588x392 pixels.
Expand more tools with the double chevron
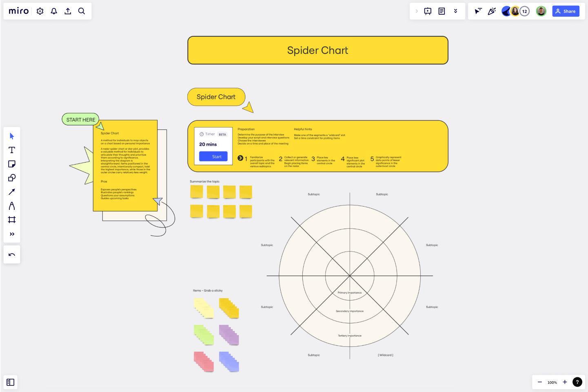pos(12,234)
